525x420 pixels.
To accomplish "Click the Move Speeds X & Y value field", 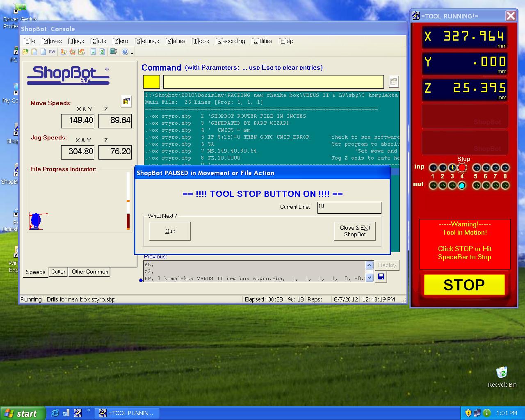I will tap(78, 121).
